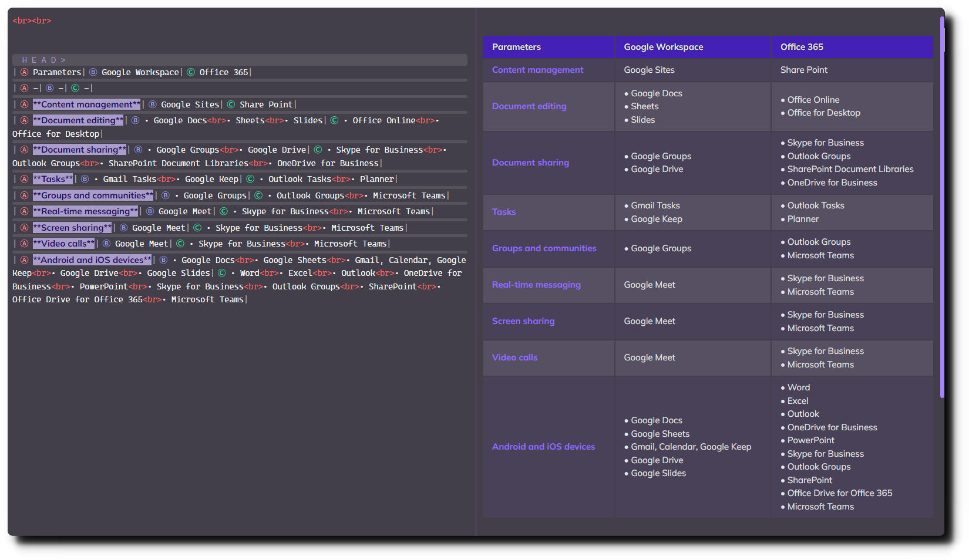Click the circled B marker before Google Workspace in editor header row
The width and height of the screenshot is (969, 560).
93,72
